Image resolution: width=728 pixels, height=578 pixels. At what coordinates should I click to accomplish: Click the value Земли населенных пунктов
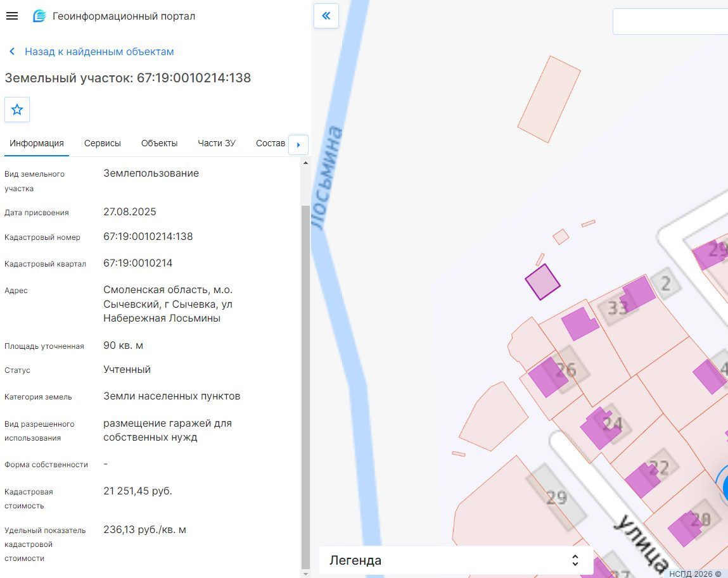[172, 396]
